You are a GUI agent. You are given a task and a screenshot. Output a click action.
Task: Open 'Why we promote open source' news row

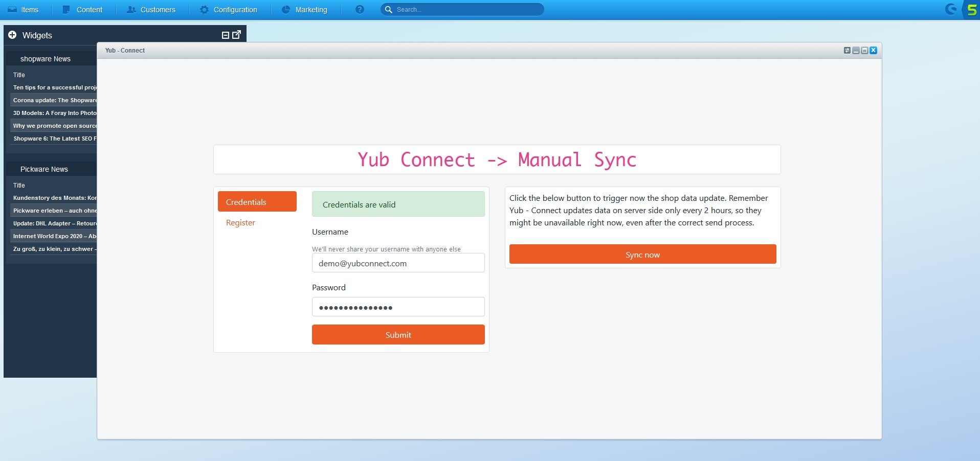tap(53, 126)
